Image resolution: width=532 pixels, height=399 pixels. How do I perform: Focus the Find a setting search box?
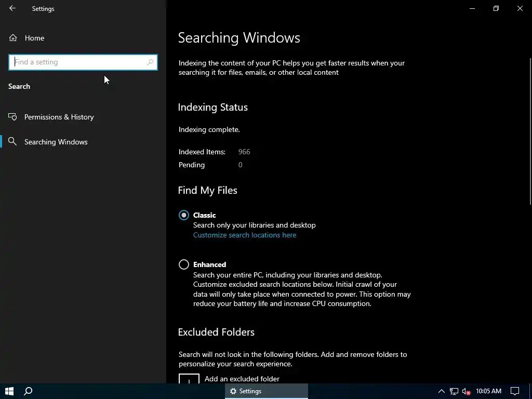pos(83,62)
